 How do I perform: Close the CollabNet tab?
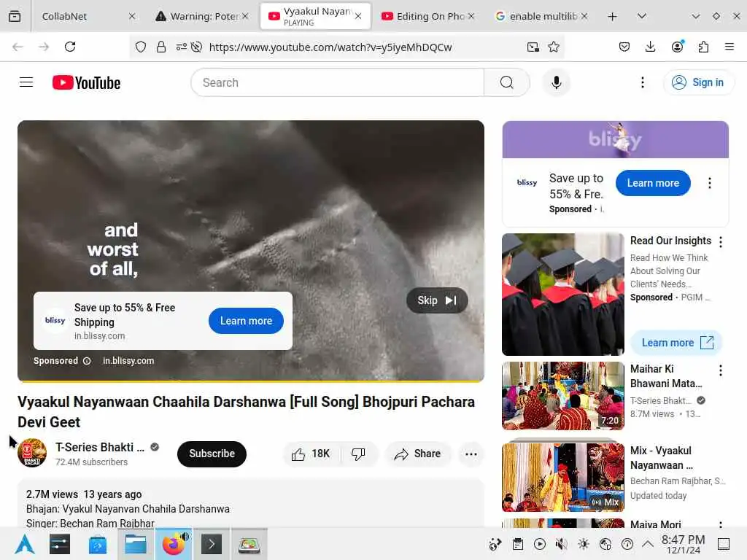[x=132, y=16]
